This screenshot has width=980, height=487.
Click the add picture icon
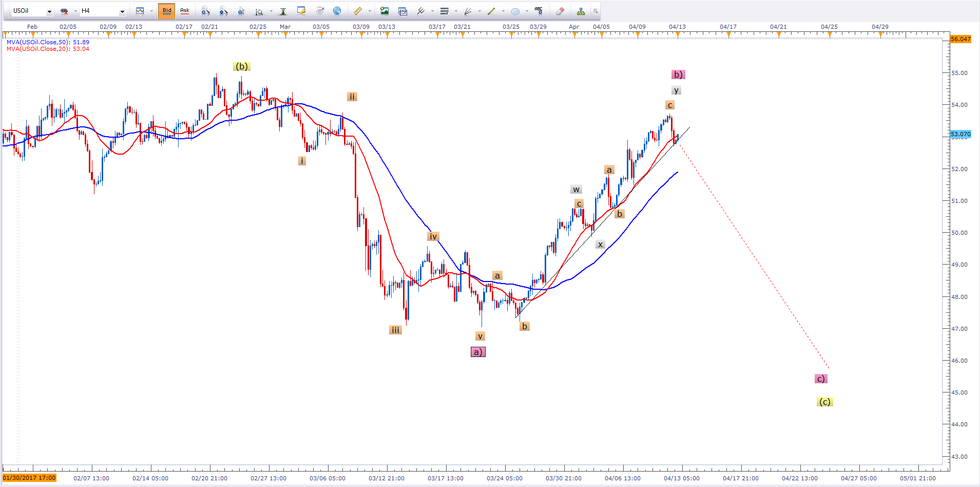385,11
